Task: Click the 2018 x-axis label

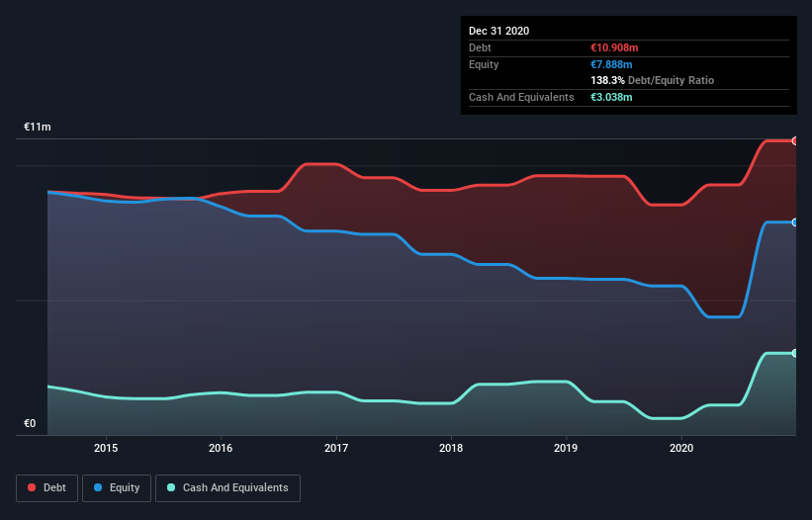Action: pos(451,448)
